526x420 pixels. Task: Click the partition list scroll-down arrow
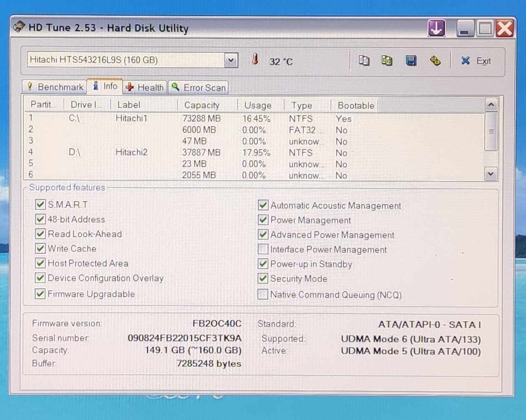[491, 174]
